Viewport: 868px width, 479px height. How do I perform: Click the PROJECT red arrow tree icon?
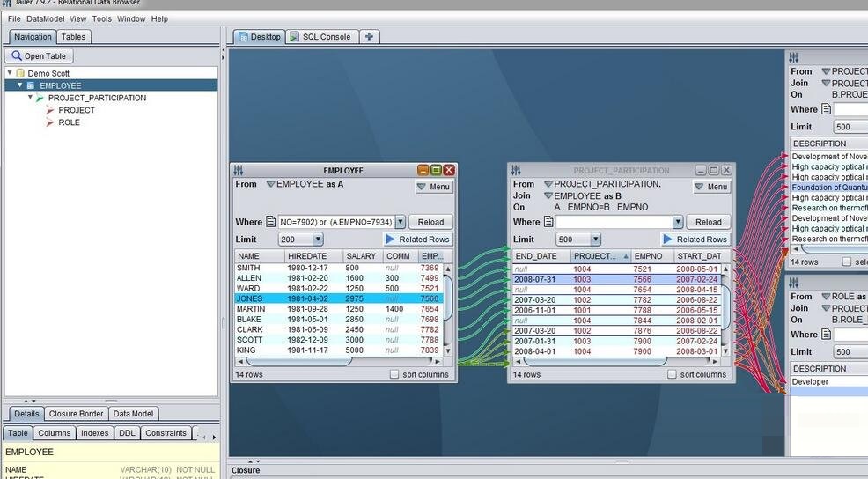[50, 110]
